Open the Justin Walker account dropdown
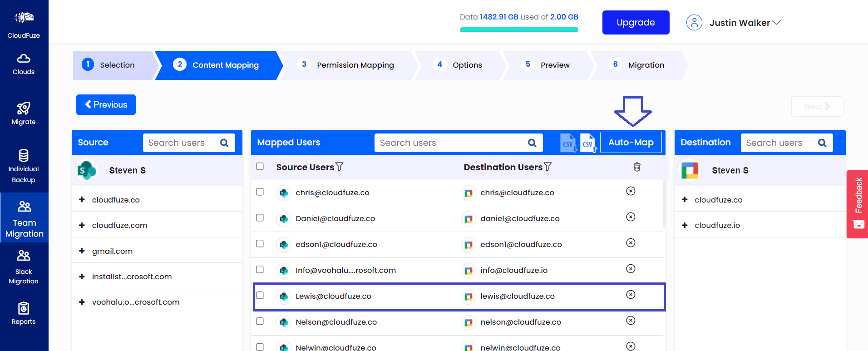This screenshot has width=868, height=351. 745,23
